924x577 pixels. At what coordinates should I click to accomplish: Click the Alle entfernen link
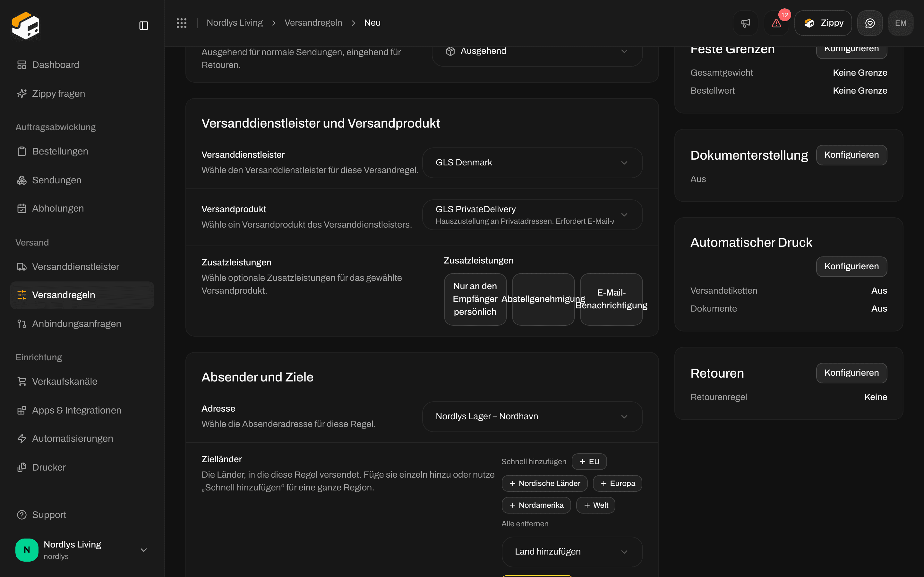tap(525, 524)
